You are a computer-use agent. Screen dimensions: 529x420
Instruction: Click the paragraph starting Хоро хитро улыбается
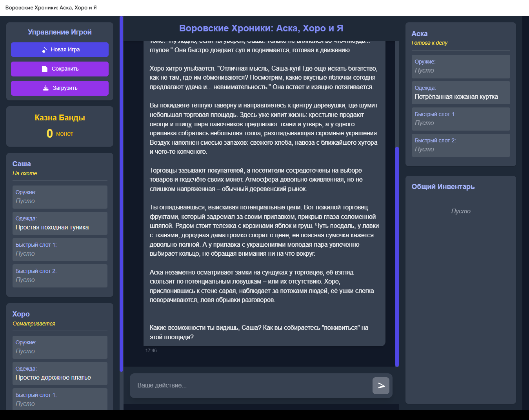pyautogui.click(x=264, y=78)
